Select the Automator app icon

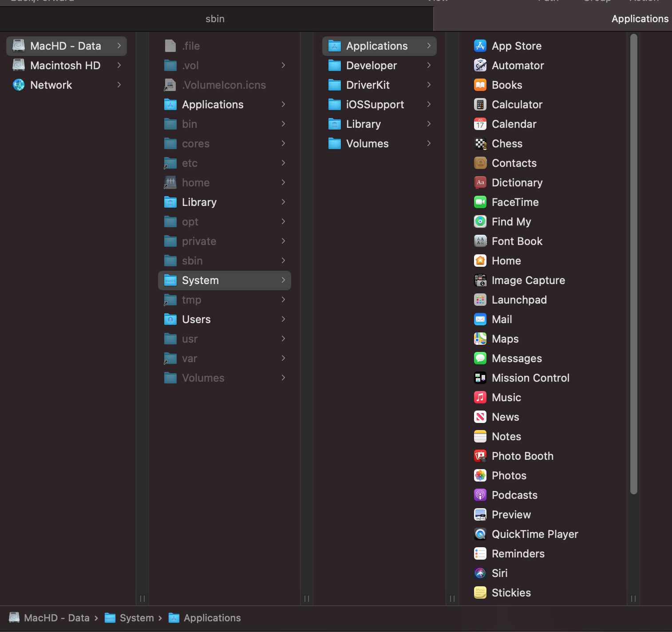[480, 65]
